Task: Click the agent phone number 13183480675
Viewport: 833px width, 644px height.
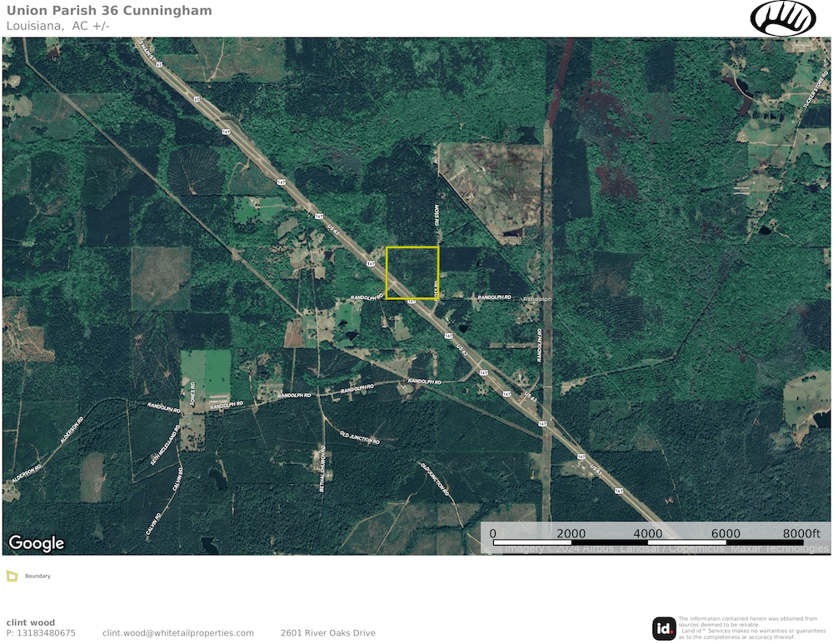Action: [41, 633]
